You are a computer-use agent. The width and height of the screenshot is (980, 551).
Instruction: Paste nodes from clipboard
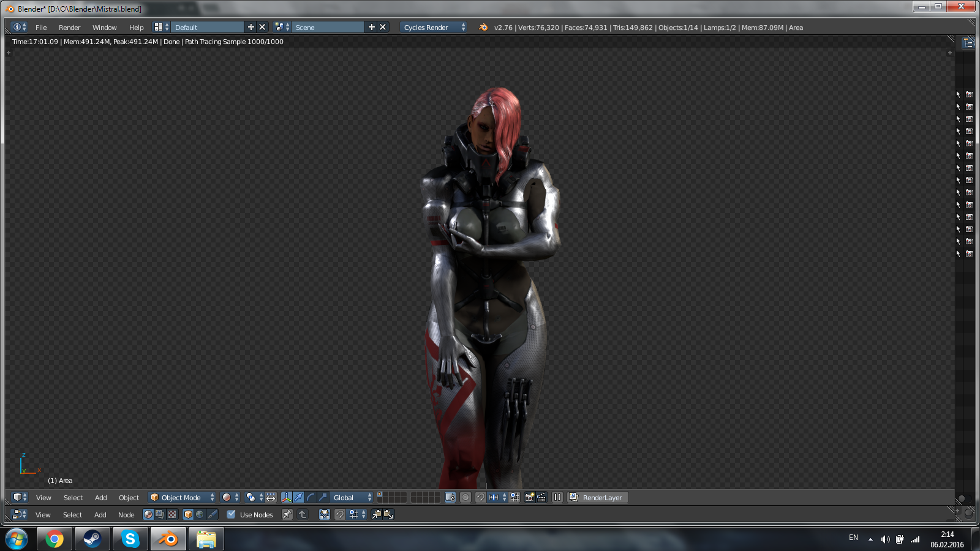[x=388, y=514]
